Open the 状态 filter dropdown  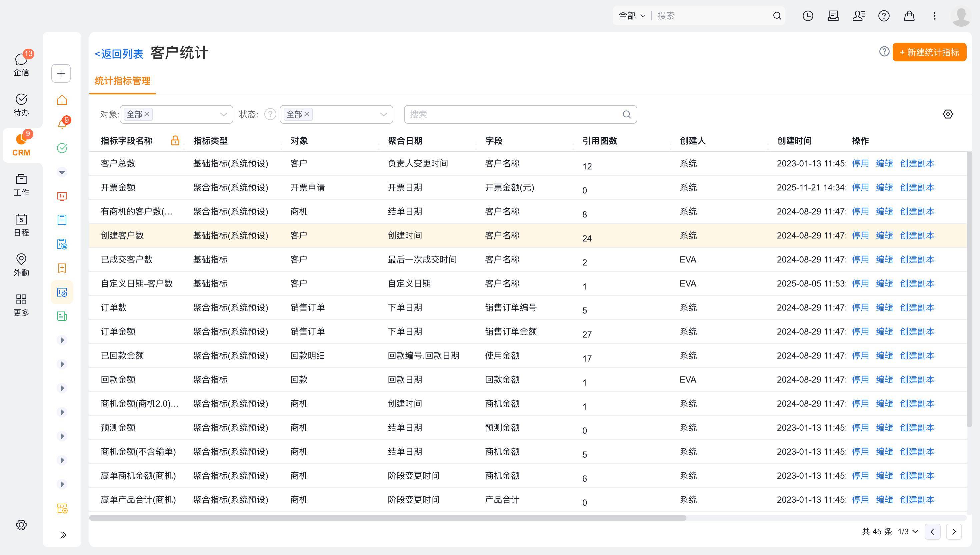click(x=336, y=114)
